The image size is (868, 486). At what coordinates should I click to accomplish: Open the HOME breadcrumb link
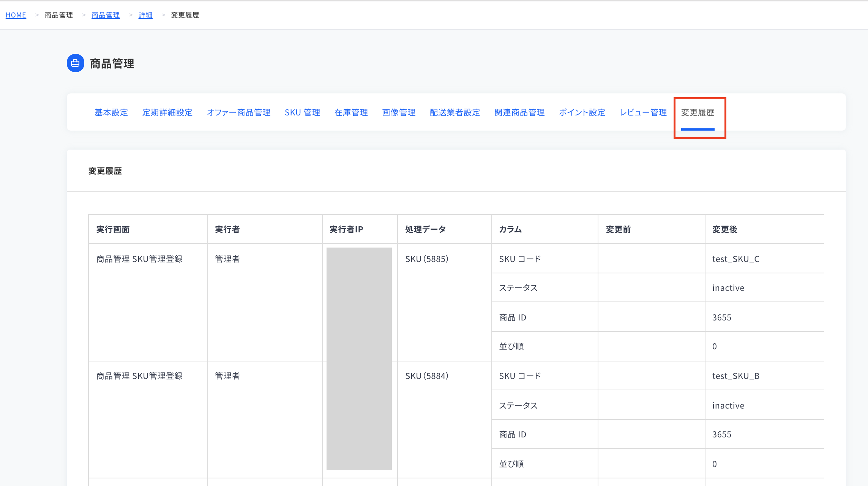pos(16,15)
